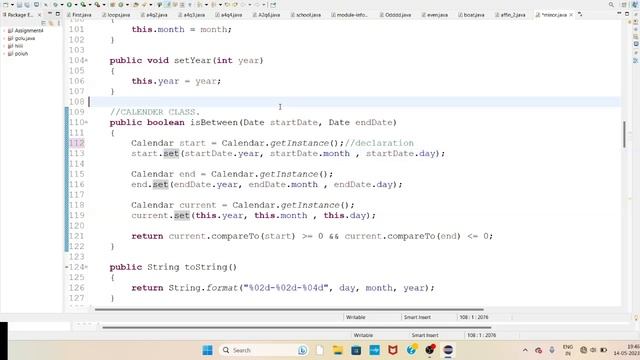
Task: Open the McAfee icon in the taskbar
Action: tap(393, 350)
